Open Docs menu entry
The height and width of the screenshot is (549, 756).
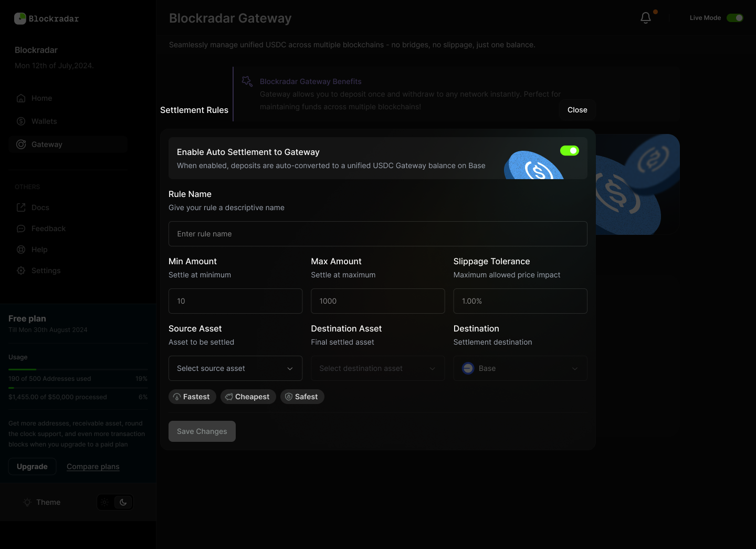click(68, 208)
